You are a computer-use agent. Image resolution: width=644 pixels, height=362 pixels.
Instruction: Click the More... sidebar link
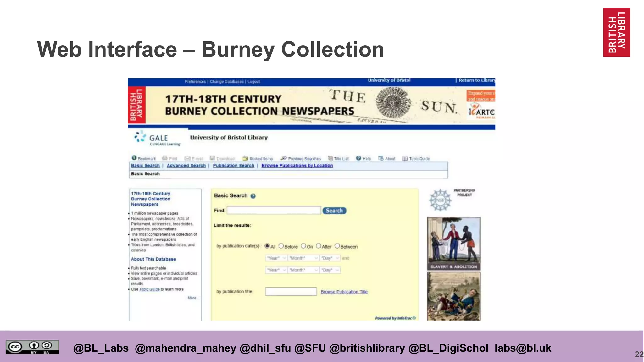(x=193, y=298)
